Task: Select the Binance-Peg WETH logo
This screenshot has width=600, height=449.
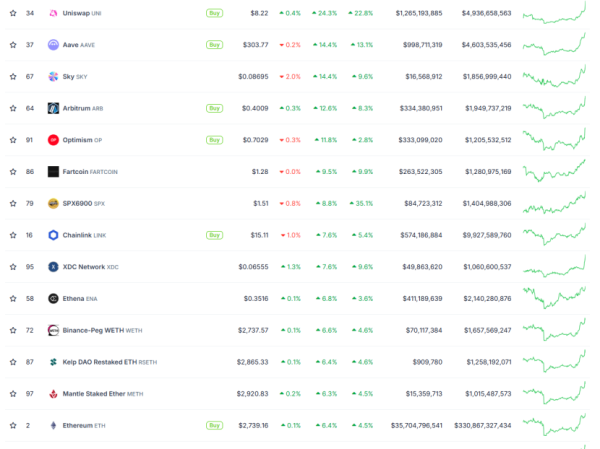Action: tap(53, 330)
